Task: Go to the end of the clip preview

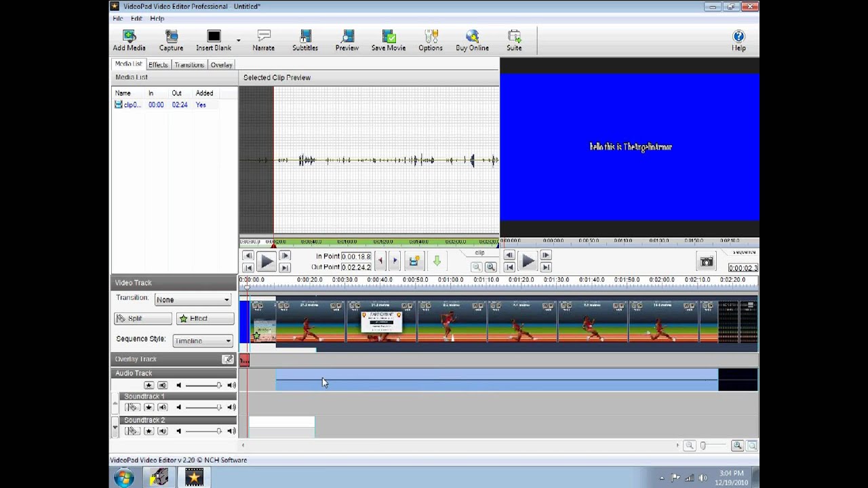Action: pyautogui.click(x=285, y=268)
